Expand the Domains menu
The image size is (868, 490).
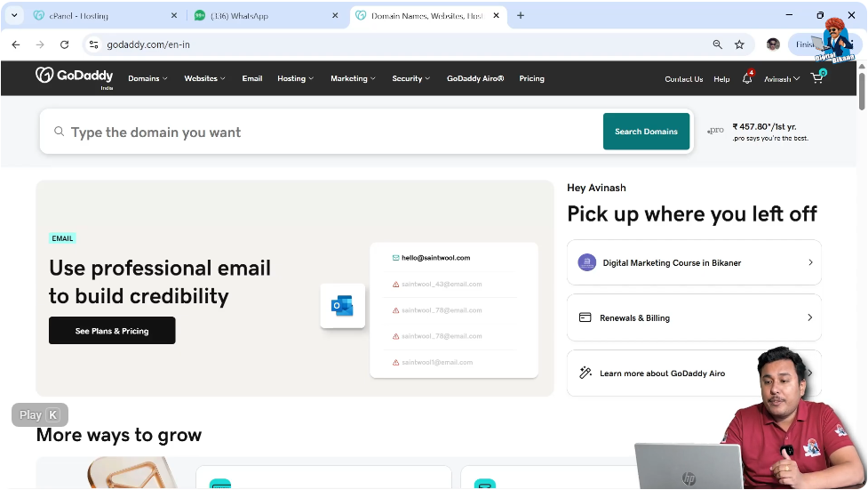[x=147, y=78]
